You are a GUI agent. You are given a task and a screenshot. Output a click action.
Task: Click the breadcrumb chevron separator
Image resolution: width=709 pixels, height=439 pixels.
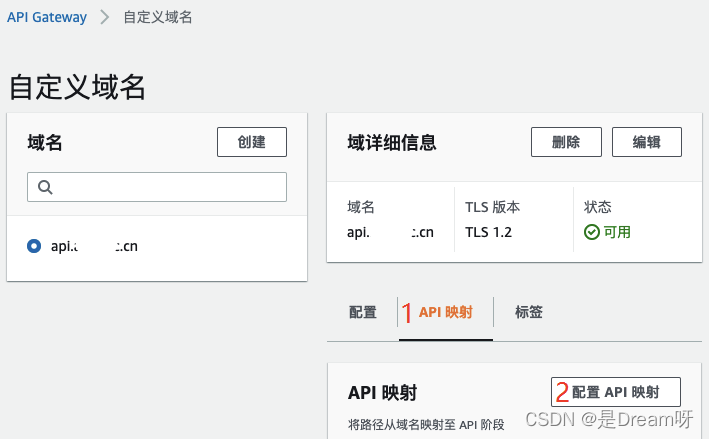(104, 17)
